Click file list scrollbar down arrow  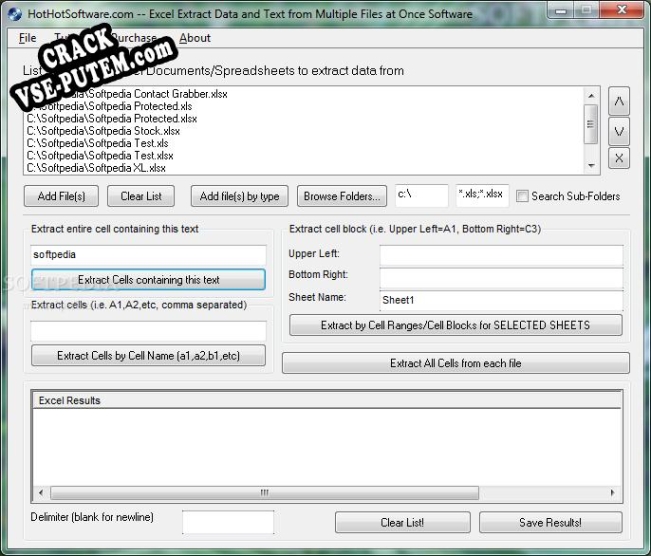pos(591,166)
